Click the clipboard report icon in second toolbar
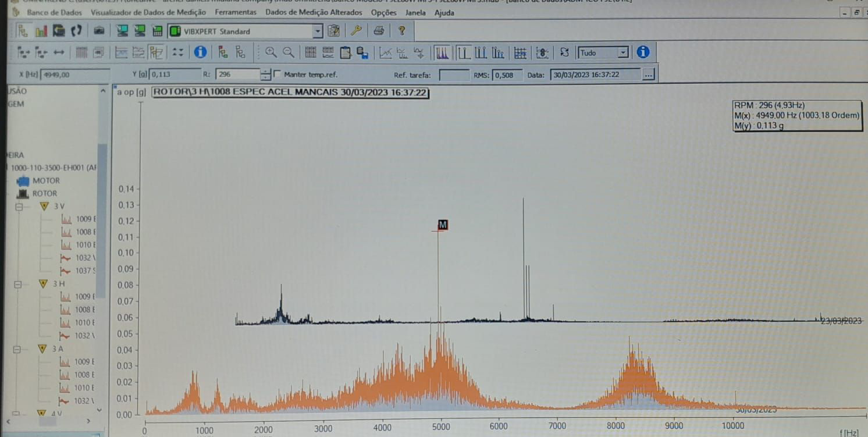Viewport: 868px width, 437px height. pyautogui.click(x=346, y=52)
